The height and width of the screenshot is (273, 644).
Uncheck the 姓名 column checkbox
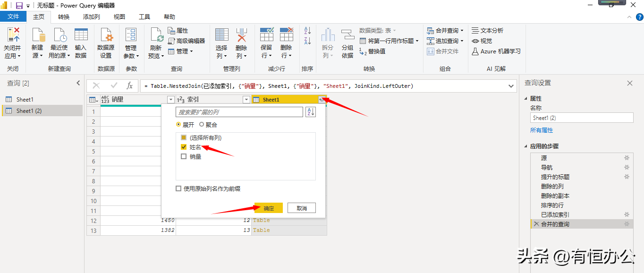(184, 147)
